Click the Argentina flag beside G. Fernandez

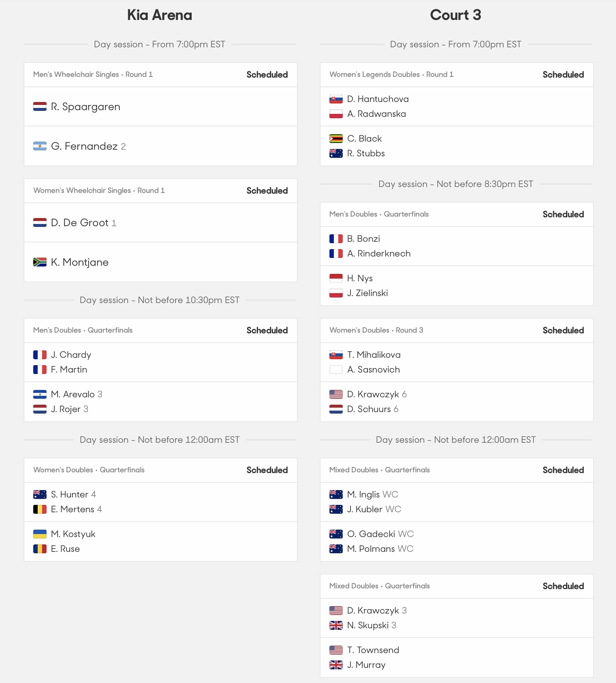(x=40, y=146)
